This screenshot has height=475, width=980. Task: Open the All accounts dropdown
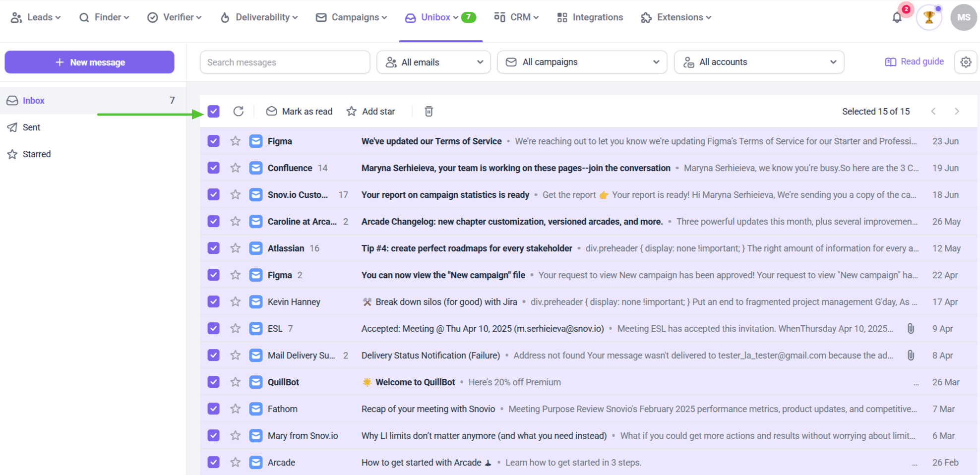pyautogui.click(x=759, y=62)
